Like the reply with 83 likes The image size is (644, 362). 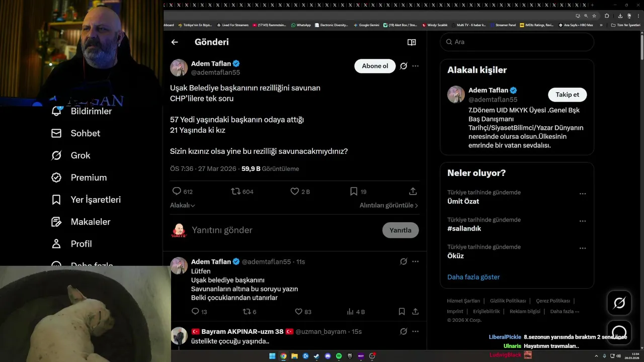tap(303, 312)
